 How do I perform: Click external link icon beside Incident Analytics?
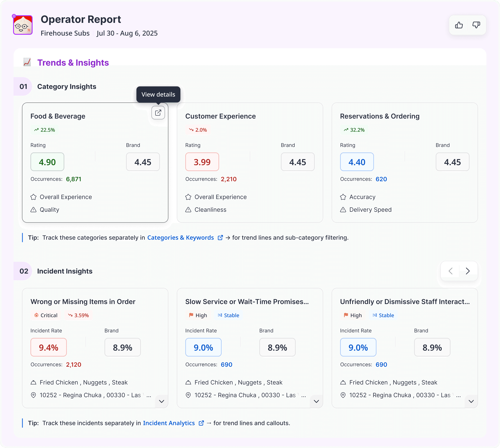tap(201, 423)
